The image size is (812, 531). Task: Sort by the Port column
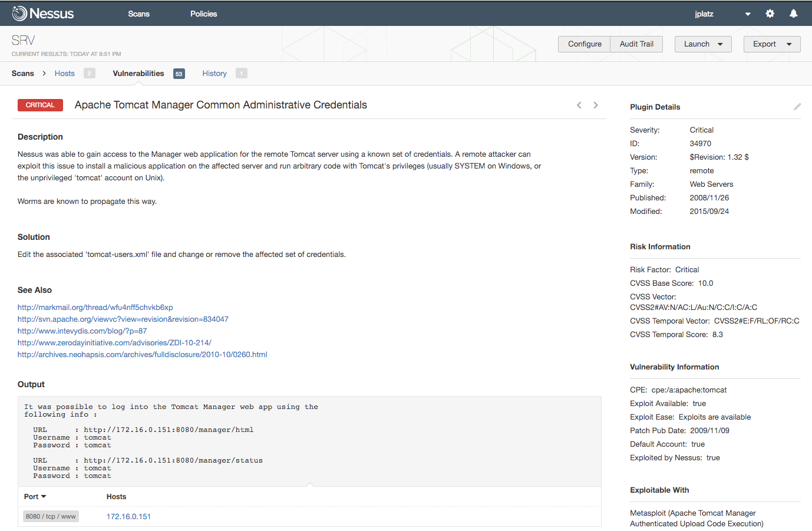click(x=35, y=497)
